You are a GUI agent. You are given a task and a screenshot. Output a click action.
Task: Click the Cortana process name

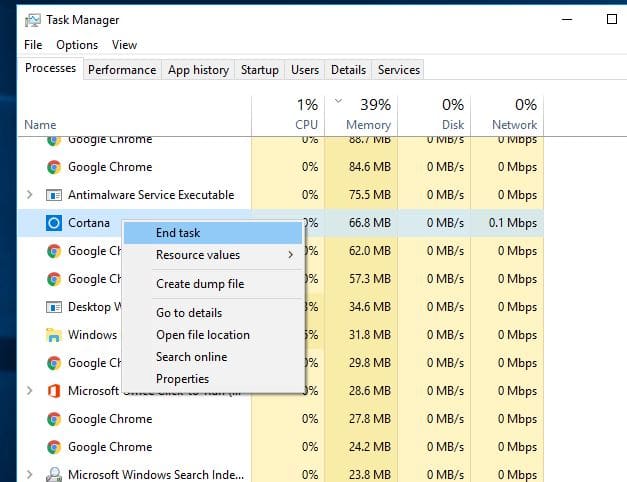(89, 223)
